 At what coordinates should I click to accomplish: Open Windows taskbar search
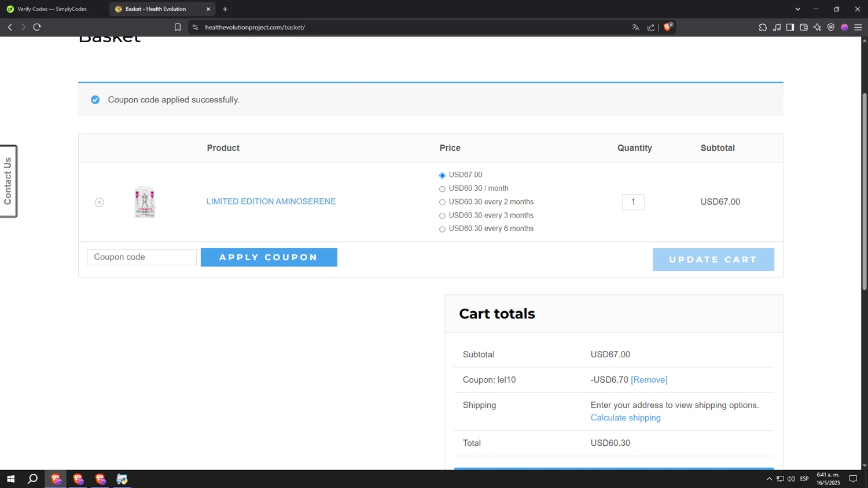click(x=33, y=479)
